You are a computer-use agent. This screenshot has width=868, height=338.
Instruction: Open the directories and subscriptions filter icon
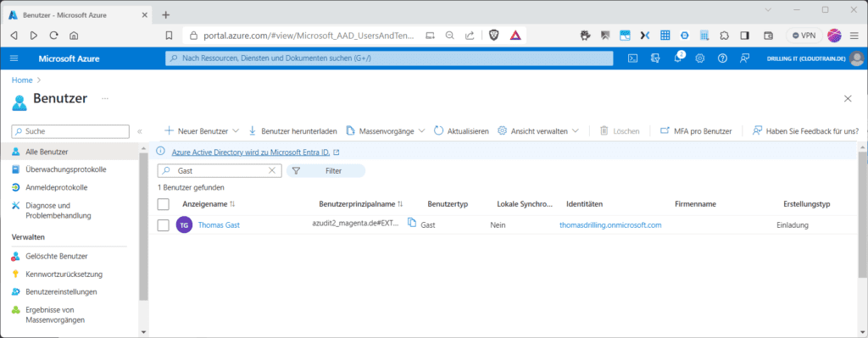(x=655, y=58)
